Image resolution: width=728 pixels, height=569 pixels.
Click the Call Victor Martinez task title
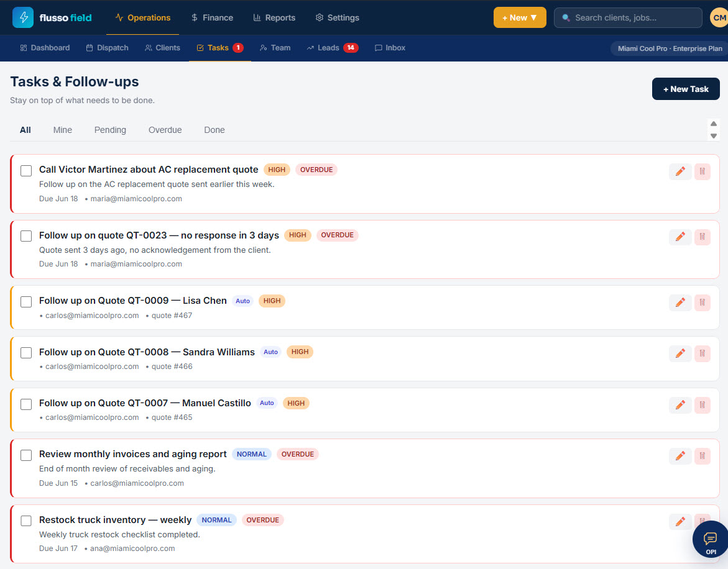(x=149, y=170)
